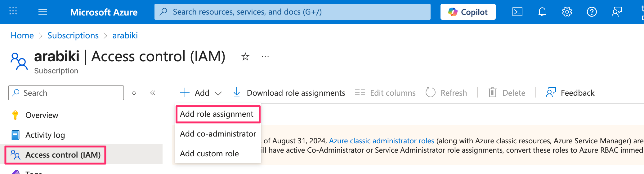Image resolution: width=644 pixels, height=174 pixels.
Task: Open the Copilot button
Action: coord(468,12)
